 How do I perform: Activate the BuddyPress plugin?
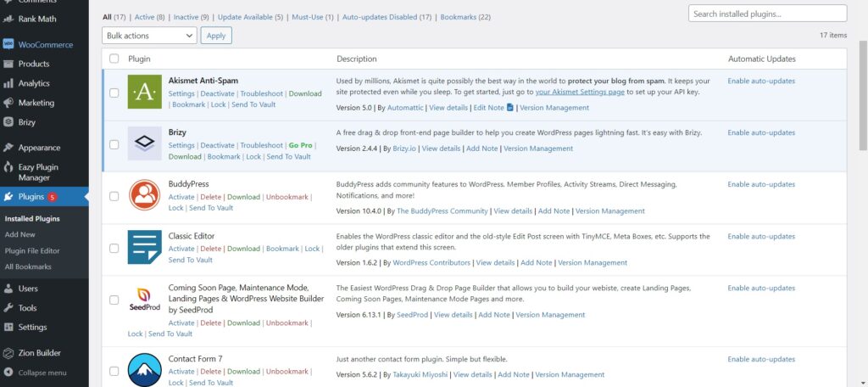181,197
